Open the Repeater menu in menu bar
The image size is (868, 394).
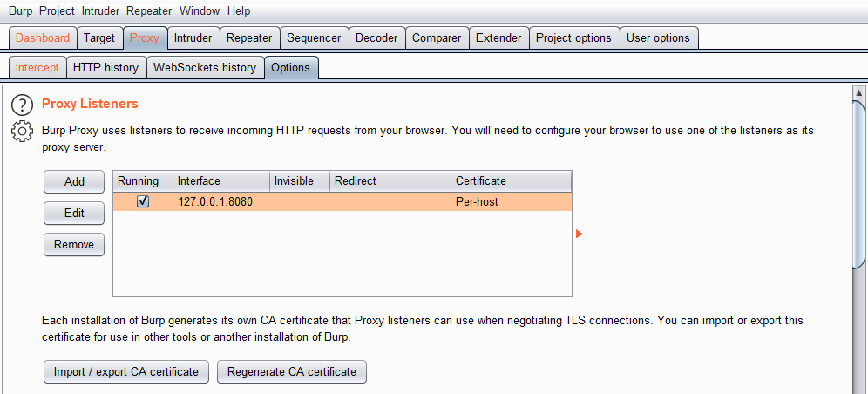pyautogui.click(x=149, y=10)
